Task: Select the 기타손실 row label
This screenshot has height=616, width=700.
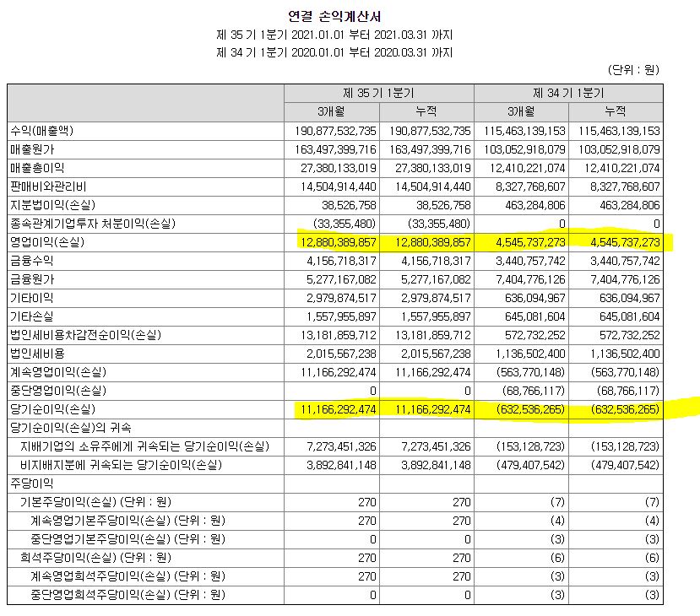Action: 32,316
